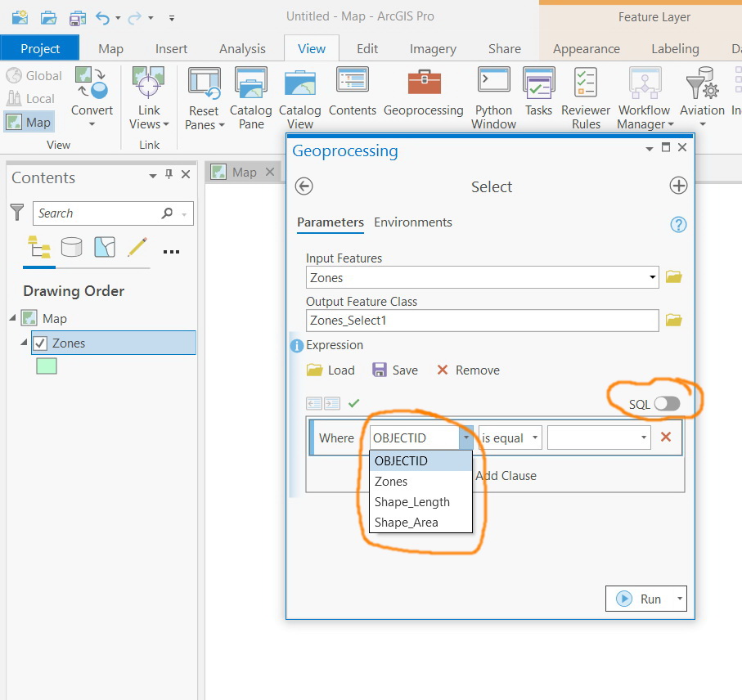Uncheck the Zones layer visibility checkbox
The width and height of the screenshot is (742, 700).
40,343
